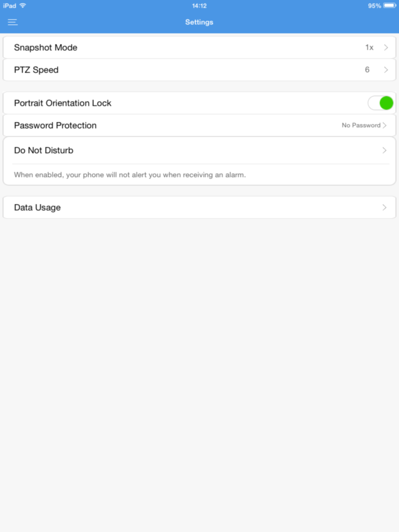Tap the battery icon in status bar

point(389,6)
